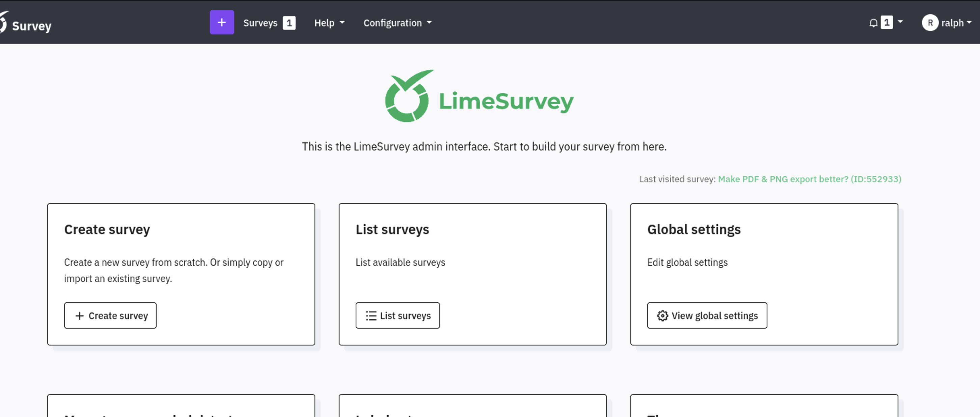Screen dimensions: 980x417
Task: Click the notification count badge
Action: (x=887, y=23)
